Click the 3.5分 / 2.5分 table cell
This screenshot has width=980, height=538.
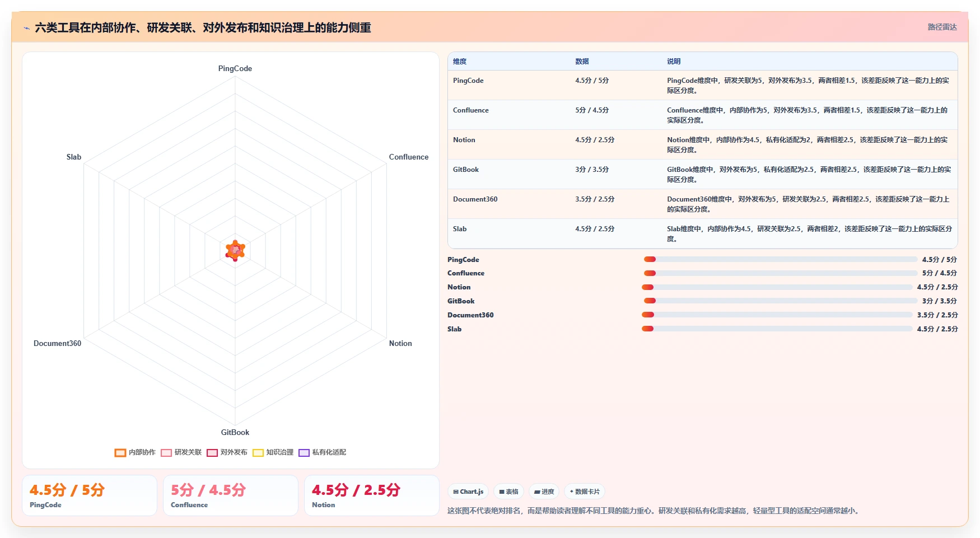click(595, 199)
